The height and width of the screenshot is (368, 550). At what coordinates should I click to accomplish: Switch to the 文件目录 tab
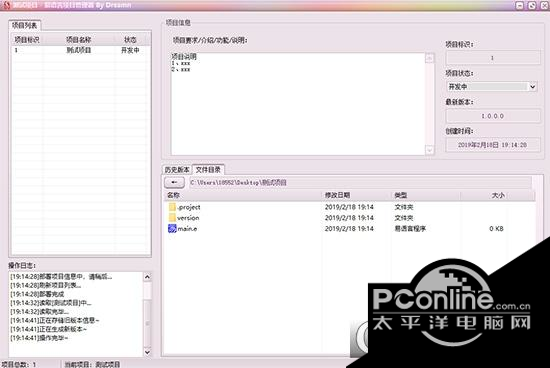(x=208, y=169)
